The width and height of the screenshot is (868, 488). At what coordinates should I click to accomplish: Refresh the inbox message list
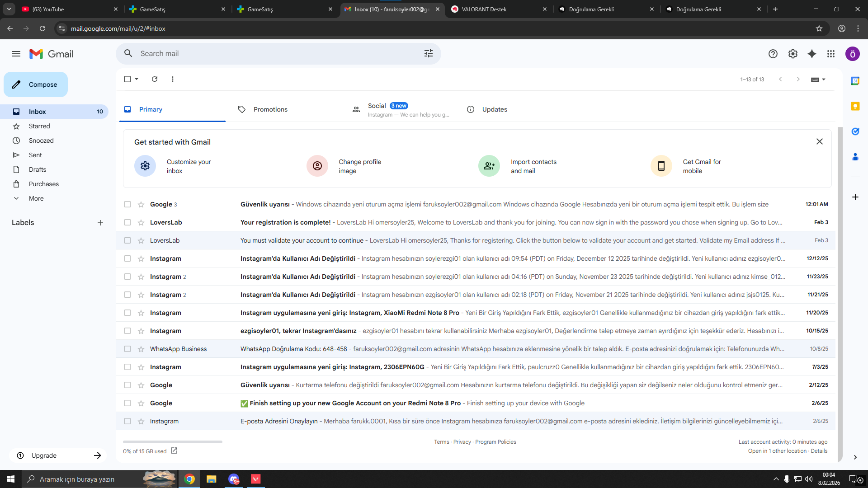(x=155, y=79)
